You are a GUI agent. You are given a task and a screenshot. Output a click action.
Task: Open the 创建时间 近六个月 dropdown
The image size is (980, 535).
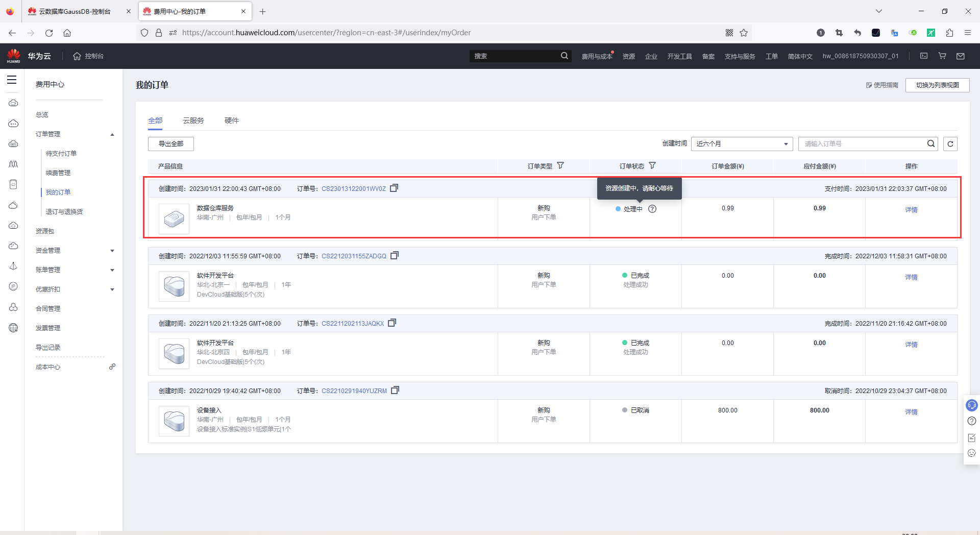742,144
